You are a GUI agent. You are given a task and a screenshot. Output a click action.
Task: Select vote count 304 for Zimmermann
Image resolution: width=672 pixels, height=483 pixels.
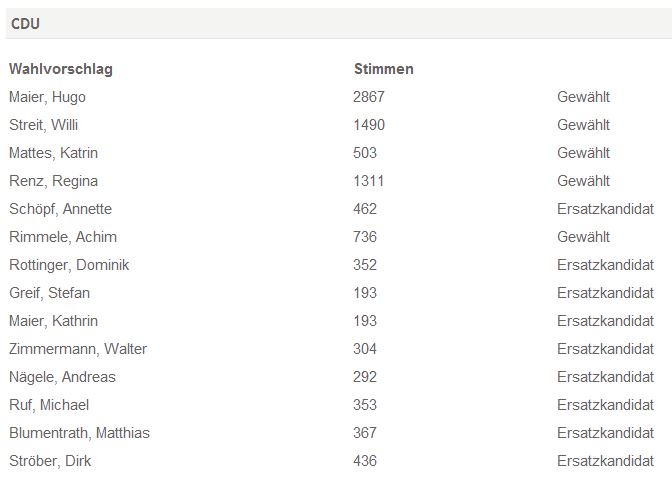click(365, 349)
